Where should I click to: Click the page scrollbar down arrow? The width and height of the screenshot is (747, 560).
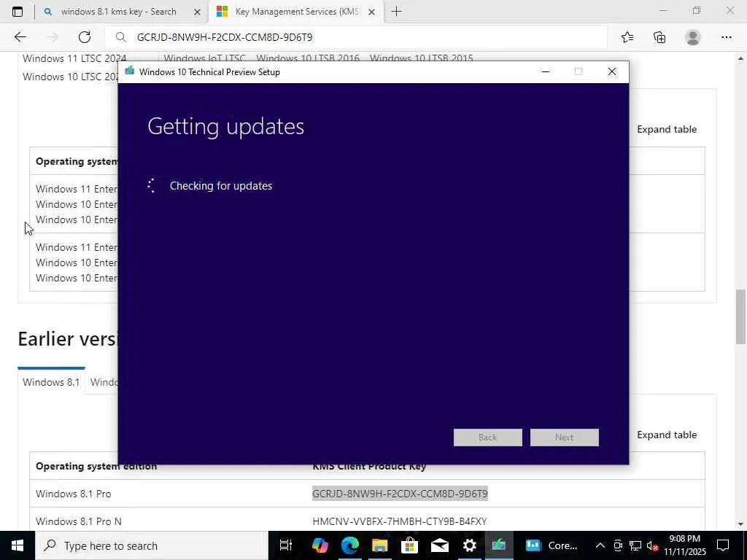(741, 524)
